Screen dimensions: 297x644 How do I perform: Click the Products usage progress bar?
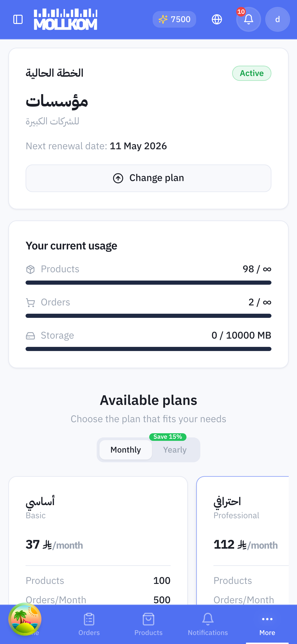pos(148,283)
